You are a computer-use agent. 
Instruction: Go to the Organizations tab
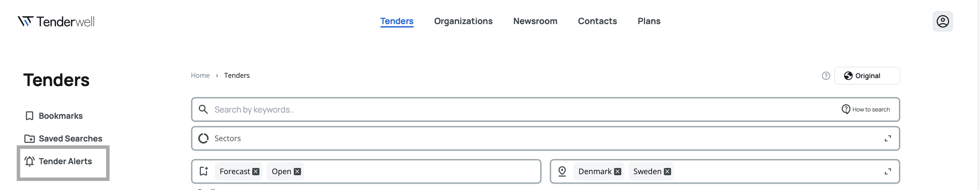click(463, 21)
